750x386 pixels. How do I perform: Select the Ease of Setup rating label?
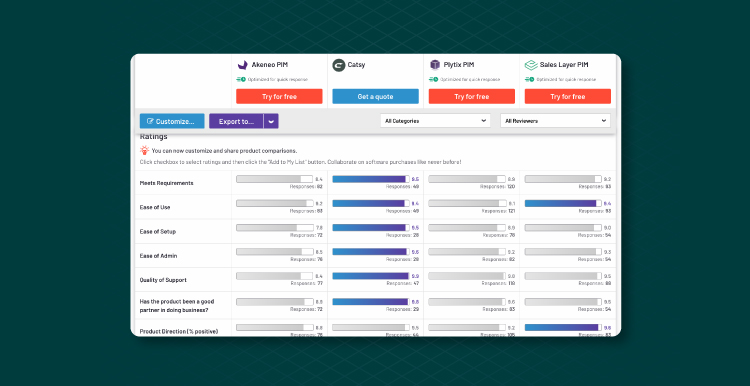[x=158, y=232]
